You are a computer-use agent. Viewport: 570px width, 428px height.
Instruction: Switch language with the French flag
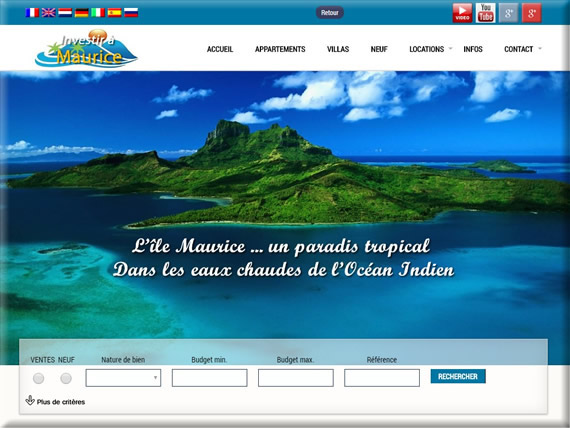coord(32,13)
